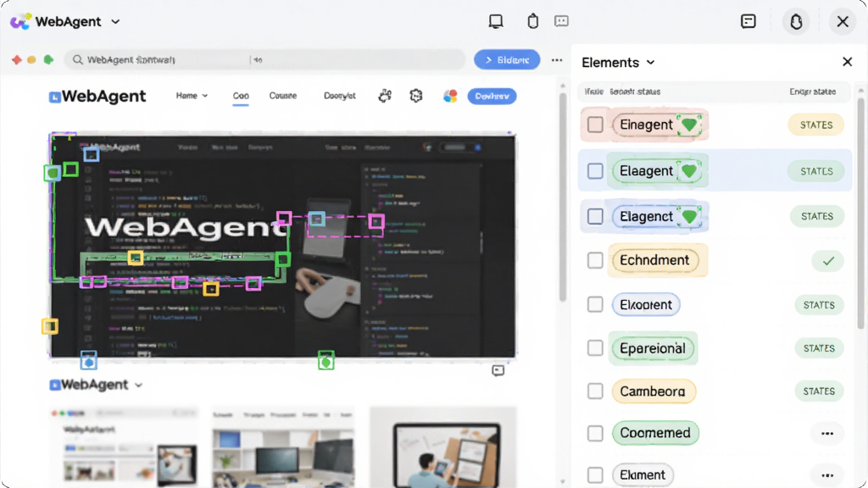The height and width of the screenshot is (488, 868).
Task: Click the green heart icon on Einagent
Action: tap(689, 125)
